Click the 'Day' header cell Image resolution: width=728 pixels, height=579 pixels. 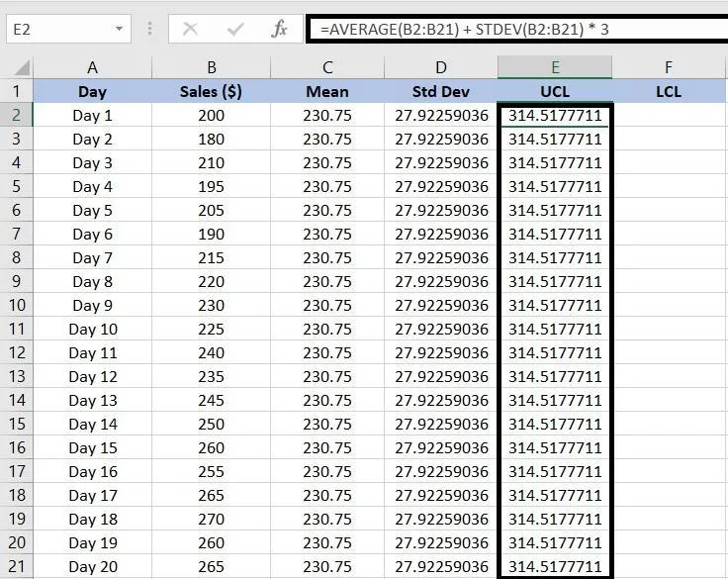(x=92, y=91)
